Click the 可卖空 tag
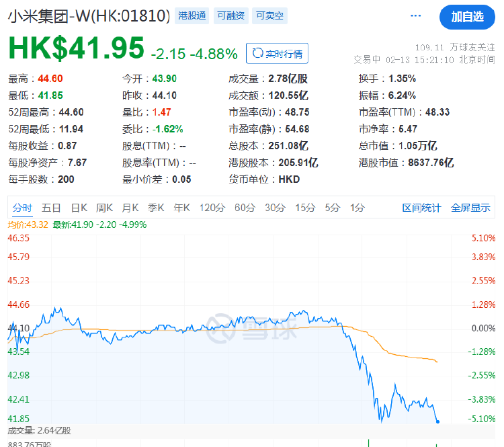504x447 pixels. [x=269, y=15]
